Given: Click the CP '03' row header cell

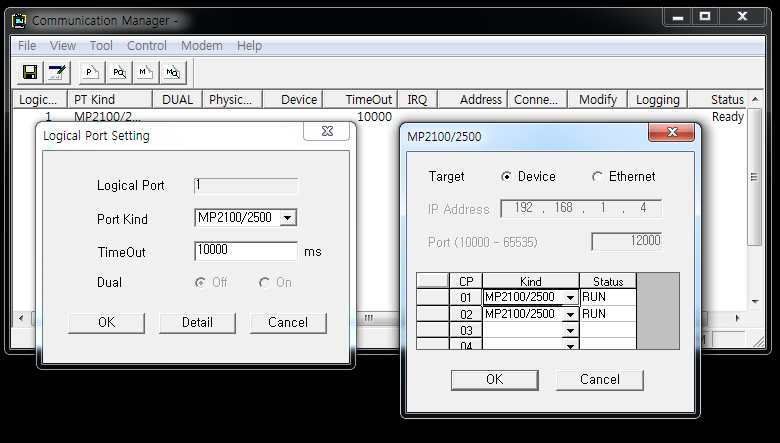Looking at the screenshot, I should (466, 331).
